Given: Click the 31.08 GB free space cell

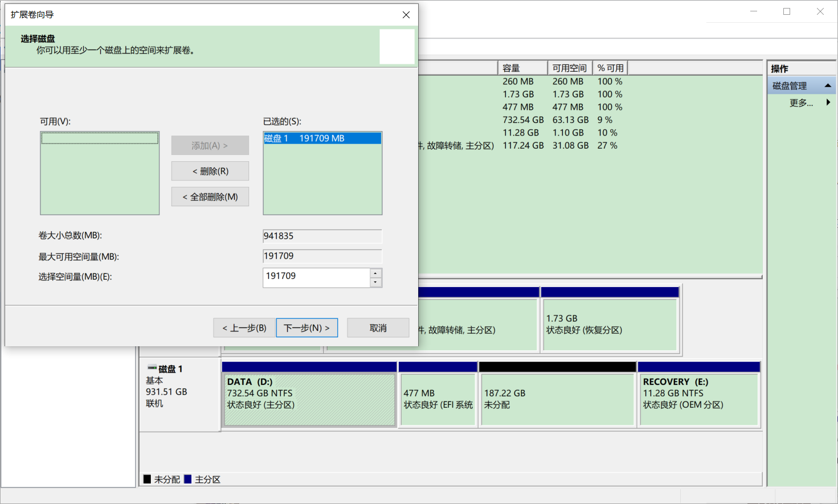Looking at the screenshot, I should pos(570,145).
